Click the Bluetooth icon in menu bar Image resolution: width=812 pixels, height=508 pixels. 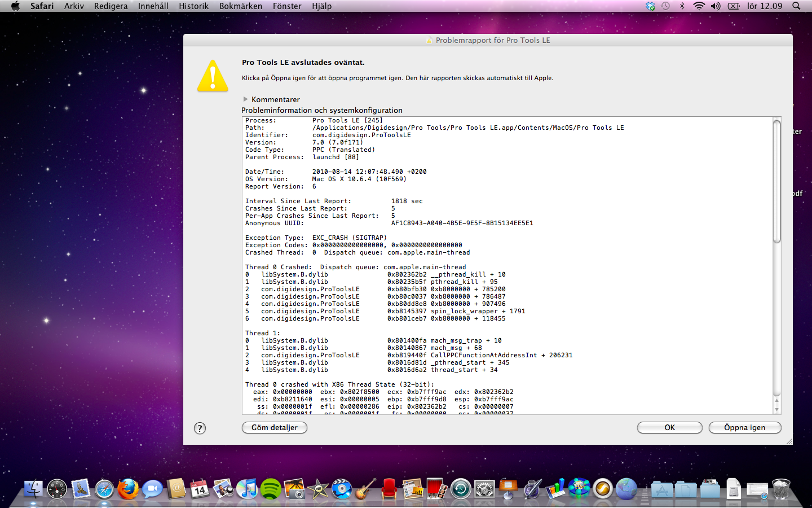pos(682,6)
